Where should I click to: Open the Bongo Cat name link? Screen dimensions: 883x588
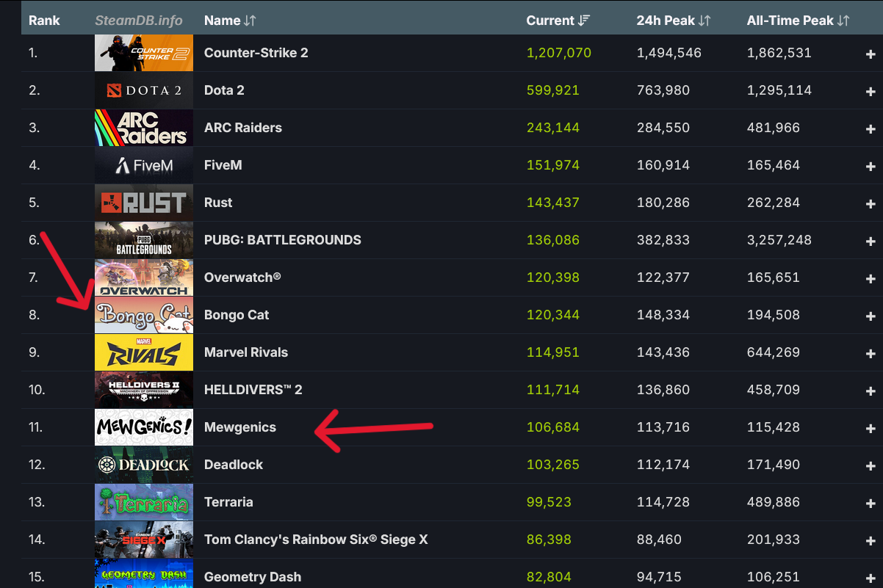coord(237,315)
